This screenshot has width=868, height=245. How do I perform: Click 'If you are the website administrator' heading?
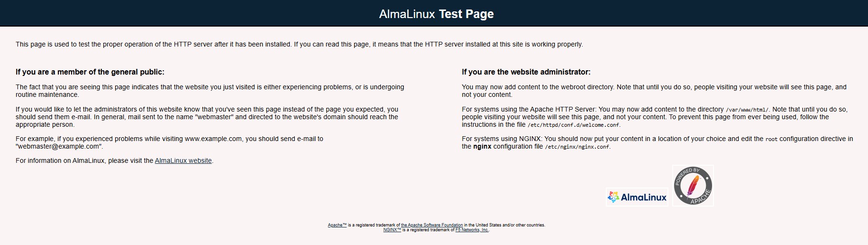pyautogui.click(x=526, y=72)
